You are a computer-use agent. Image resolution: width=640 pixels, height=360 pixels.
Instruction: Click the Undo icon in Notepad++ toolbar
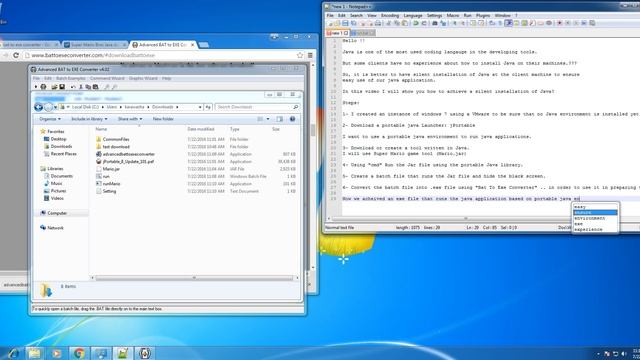tap(416, 23)
